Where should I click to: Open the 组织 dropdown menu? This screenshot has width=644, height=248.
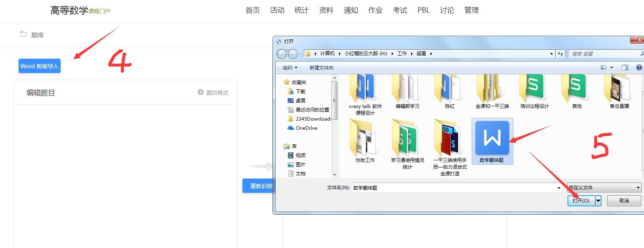pos(290,68)
